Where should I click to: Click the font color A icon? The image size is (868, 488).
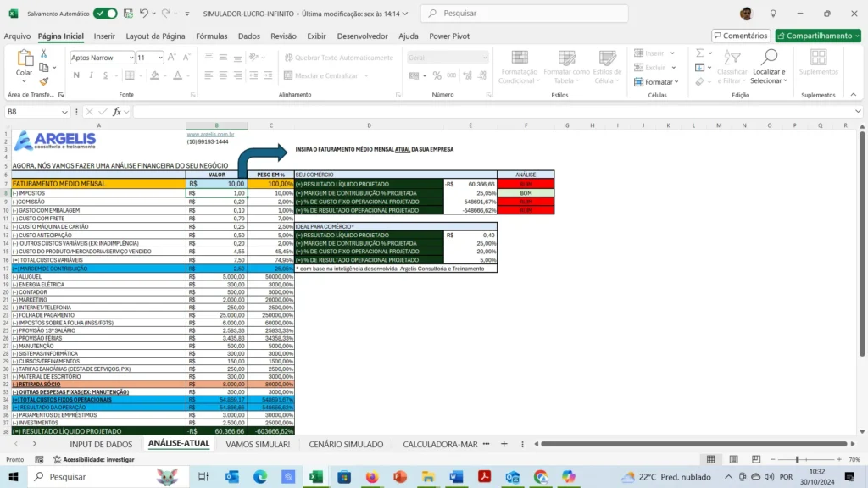point(177,75)
